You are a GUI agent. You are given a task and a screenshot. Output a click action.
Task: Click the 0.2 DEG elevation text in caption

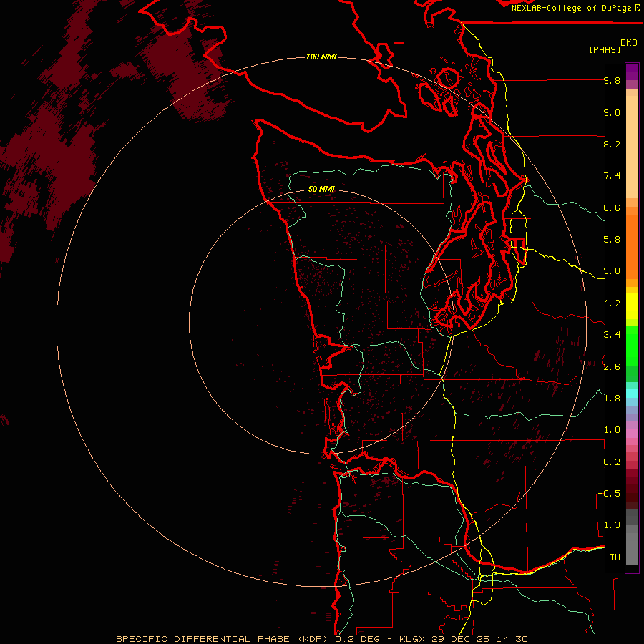(x=357, y=639)
